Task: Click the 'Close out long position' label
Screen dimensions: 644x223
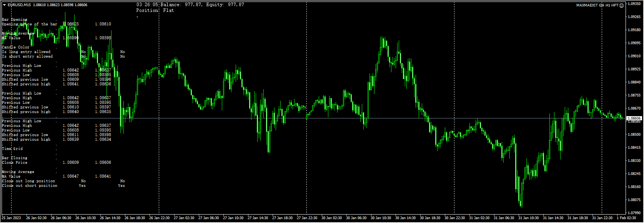Action: (28, 181)
